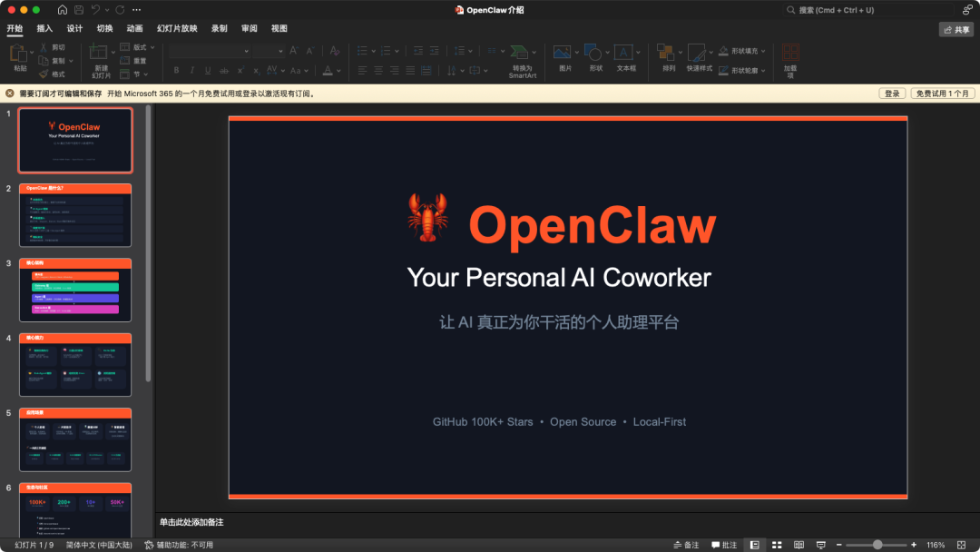Click the Arrange (排列) icon
The image size is (980, 552).
[666, 54]
